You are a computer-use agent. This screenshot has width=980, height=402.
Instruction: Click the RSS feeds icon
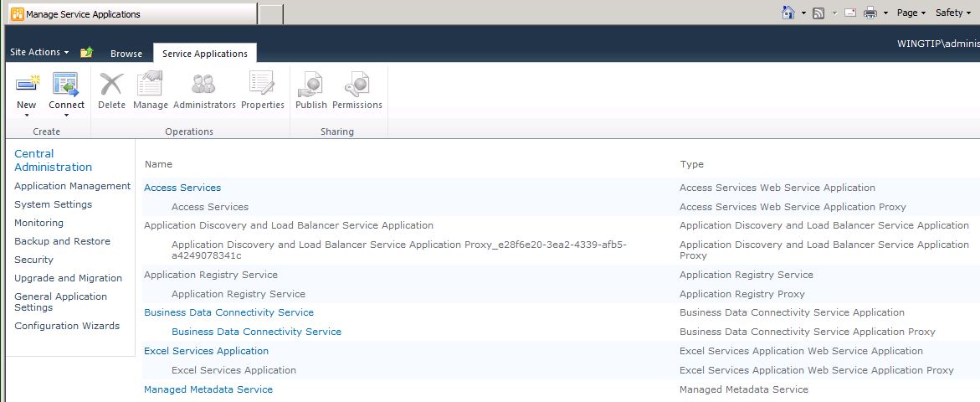tap(818, 13)
